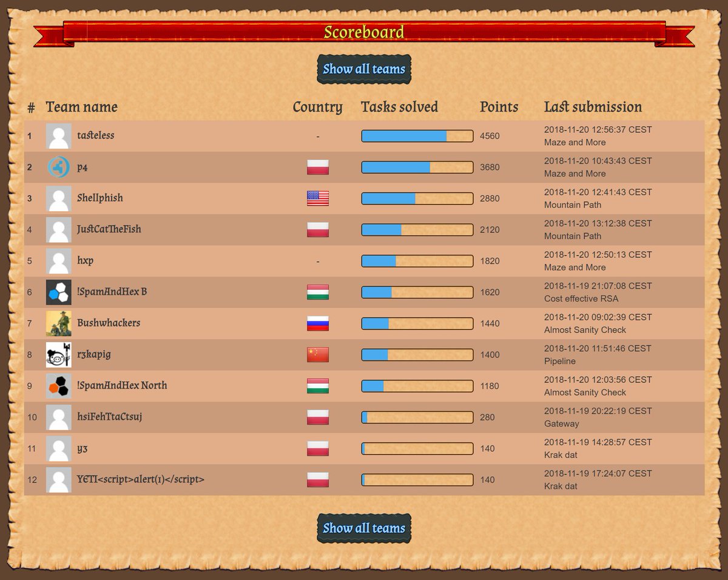Click the Hungarian flag for !SpamAndHex North
The height and width of the screenshot is (580, 728).
(318, 386)
